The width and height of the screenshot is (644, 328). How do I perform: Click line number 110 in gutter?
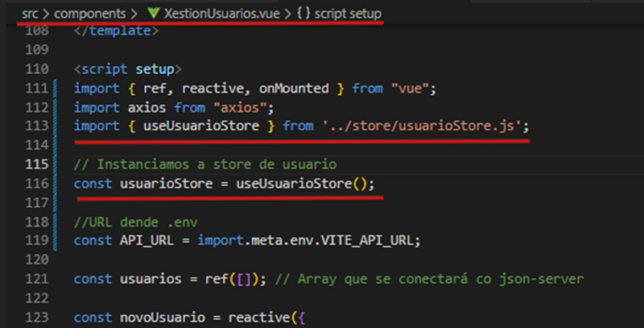[x=37, y=69]
